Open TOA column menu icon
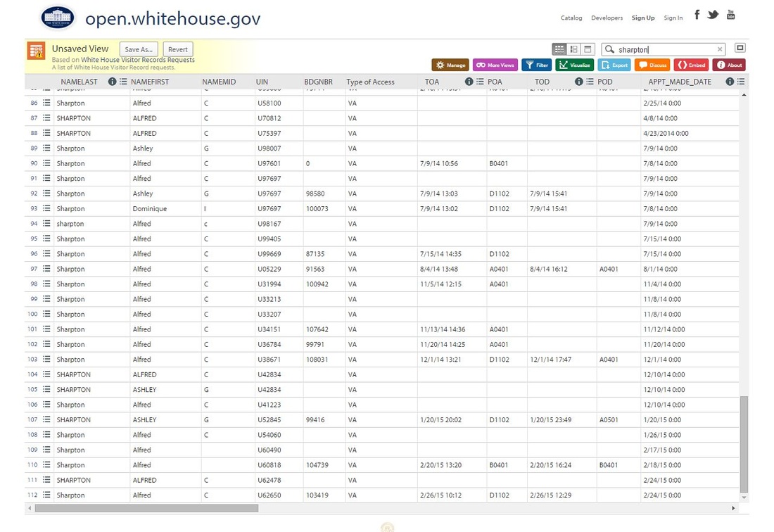The width and height of the screenshot is (774, 532). coord(480,82)
